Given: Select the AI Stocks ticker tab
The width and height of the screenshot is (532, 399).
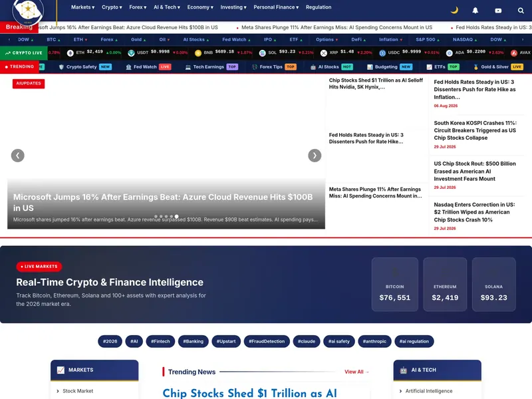Looking at the screenshot, I should coord(196,40).
